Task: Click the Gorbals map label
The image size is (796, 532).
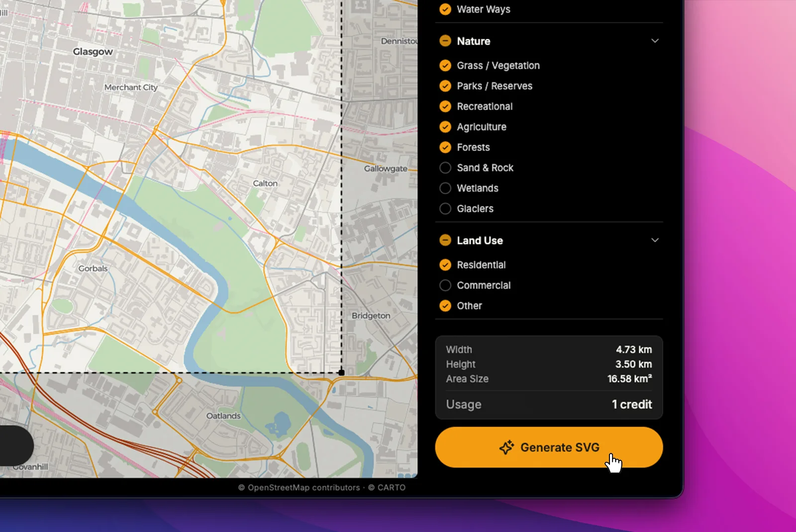Action: click(93, 268)
